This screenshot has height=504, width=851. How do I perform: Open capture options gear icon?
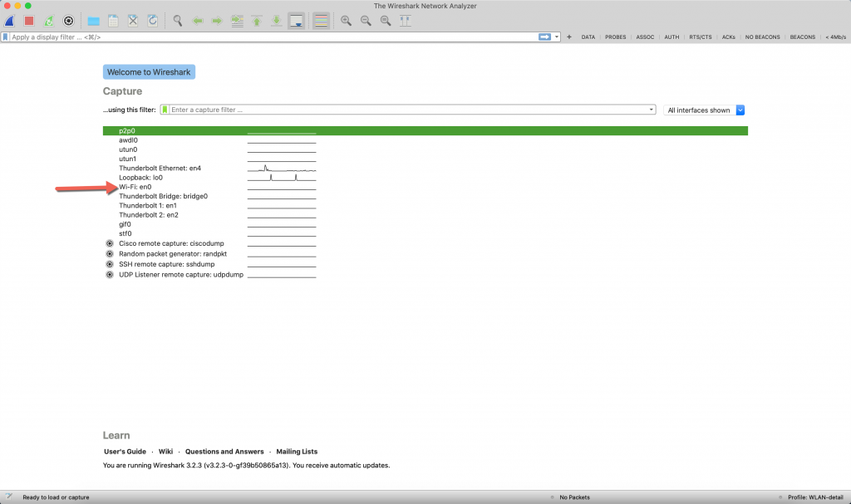coord(69,21)
